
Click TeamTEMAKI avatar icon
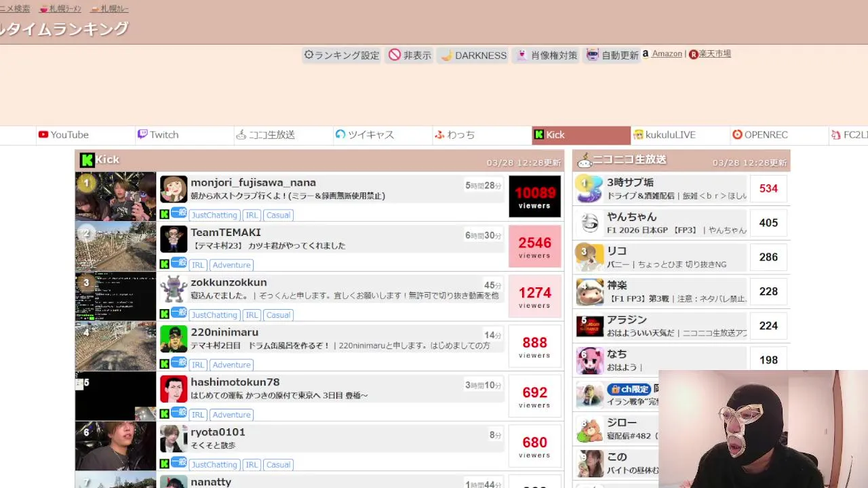click(174, 239)
